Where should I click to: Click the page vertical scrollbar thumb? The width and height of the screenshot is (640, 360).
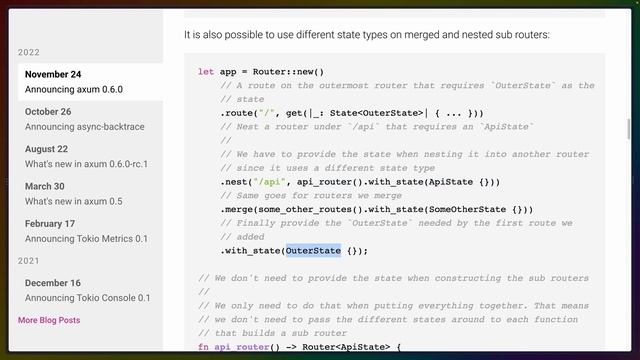628,129
